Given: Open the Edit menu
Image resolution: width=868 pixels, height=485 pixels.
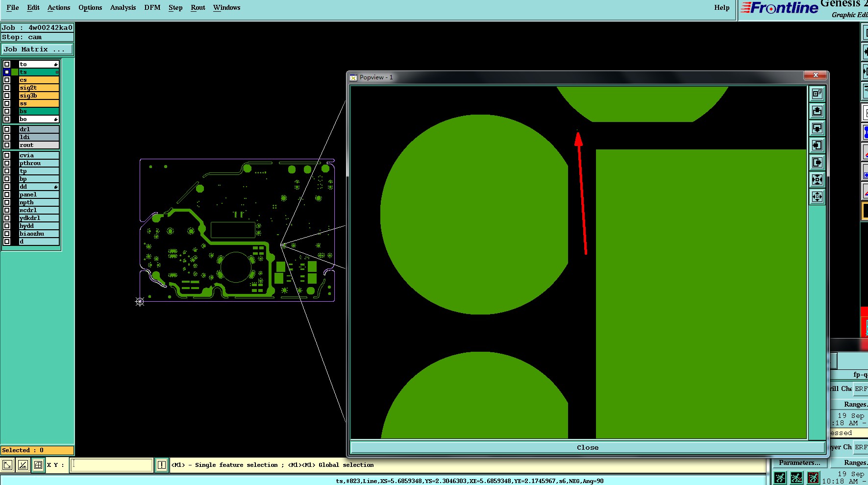Looking at the screenshot, I should [33, 7].
